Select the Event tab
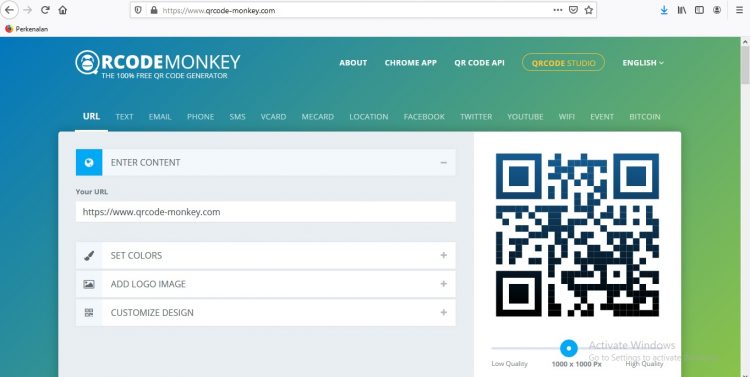The width and height of the screenshot is (750, 377). coord(602,117)
